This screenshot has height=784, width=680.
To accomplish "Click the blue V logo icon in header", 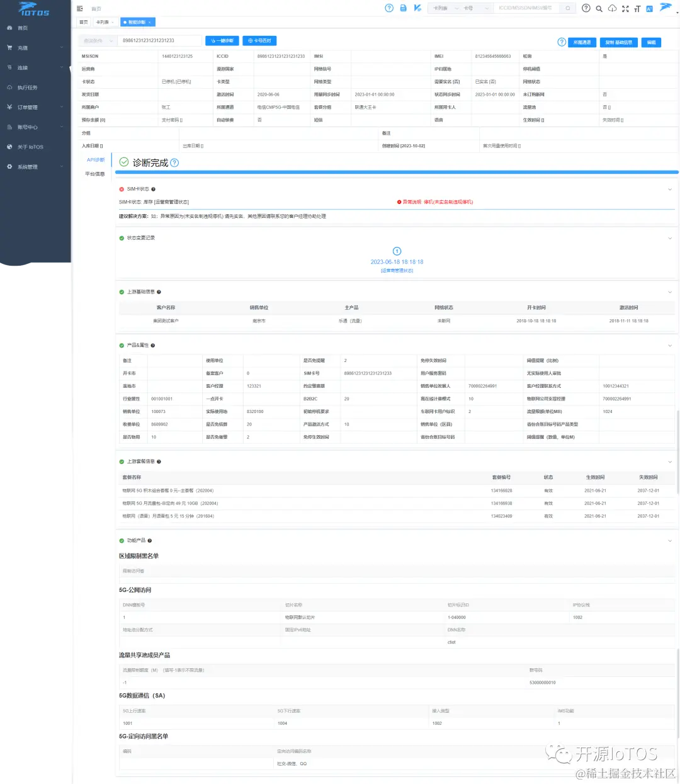I will [417, 8].
